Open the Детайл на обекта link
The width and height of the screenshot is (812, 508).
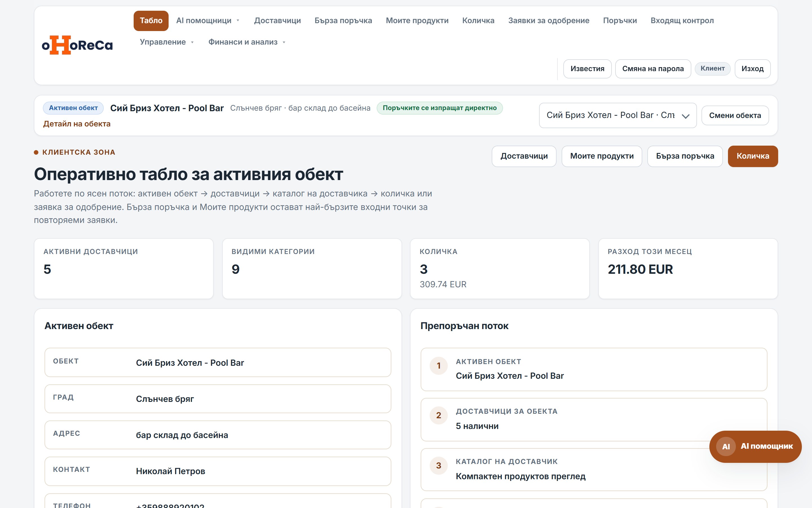tap(76, 124)
